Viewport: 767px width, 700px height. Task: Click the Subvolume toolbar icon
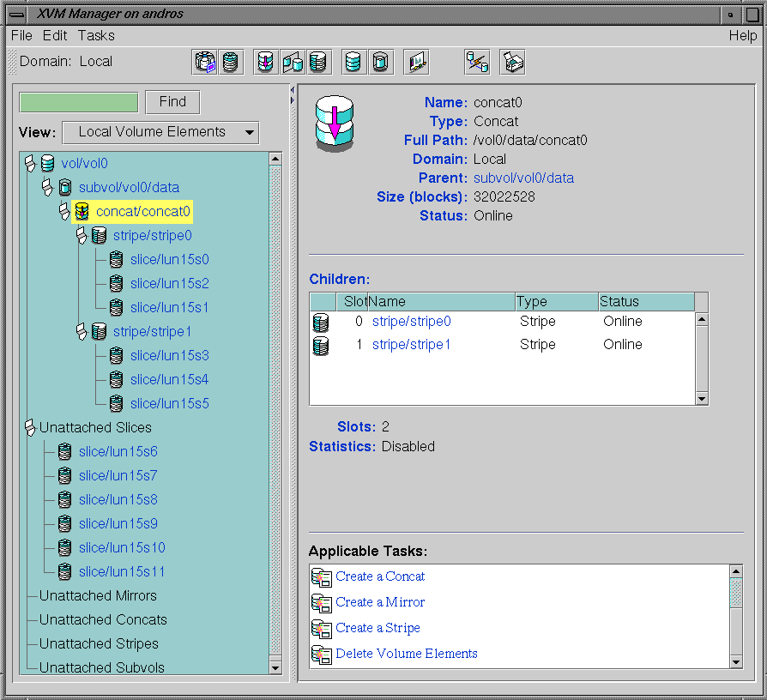(x=380, y=62)
